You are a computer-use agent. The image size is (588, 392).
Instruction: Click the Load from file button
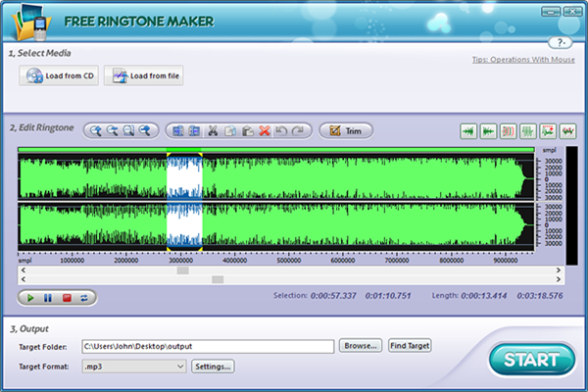click(144, 75)
